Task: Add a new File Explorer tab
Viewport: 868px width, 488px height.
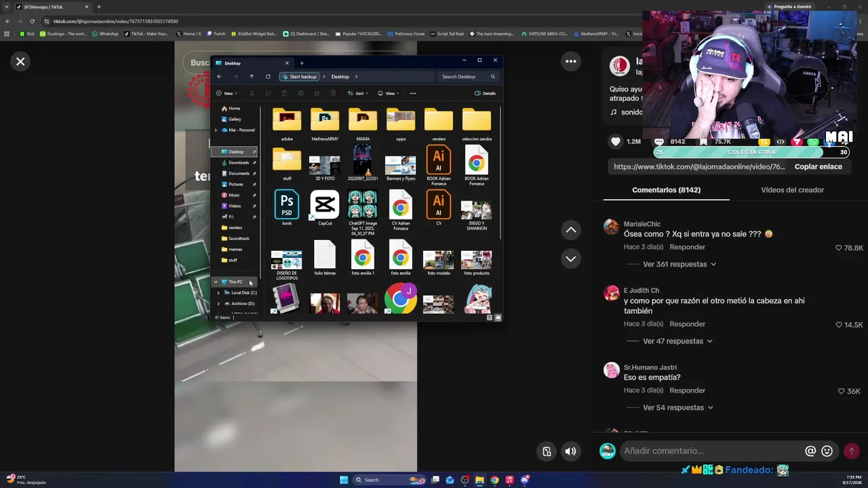Action: 302,63
